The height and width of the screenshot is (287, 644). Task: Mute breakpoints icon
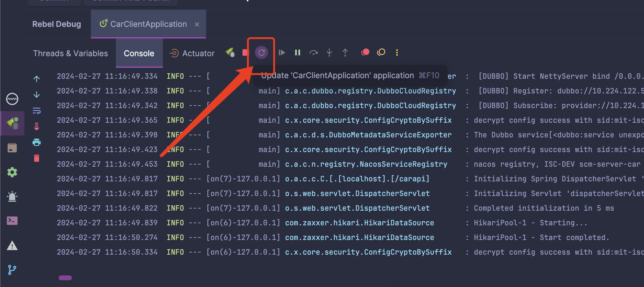tap(381, 53)
